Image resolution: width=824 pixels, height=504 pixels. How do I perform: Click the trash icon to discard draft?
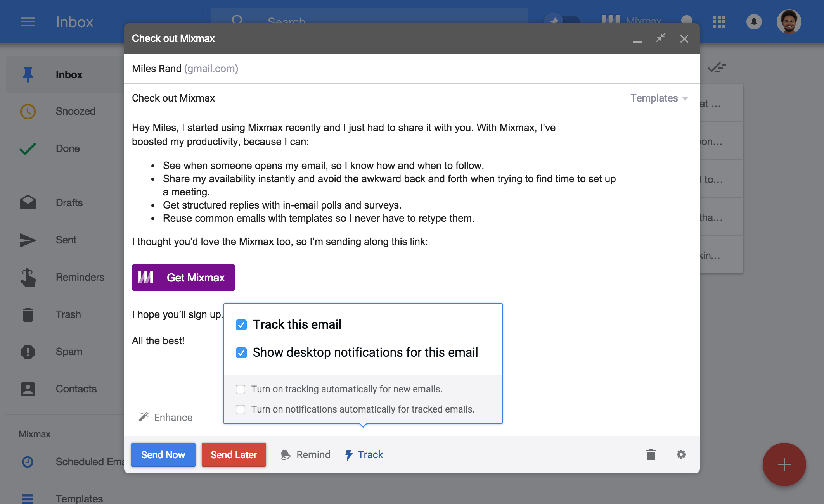651,454
